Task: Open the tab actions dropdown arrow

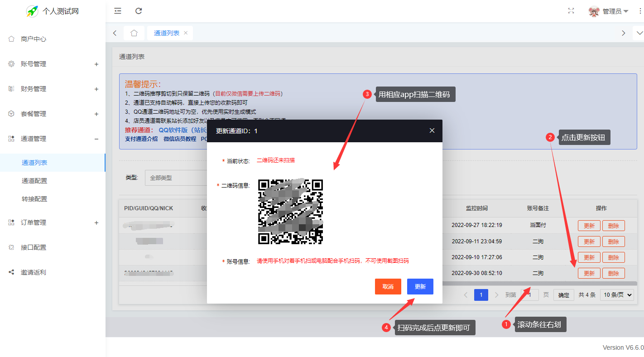Action: coord(639,33)
